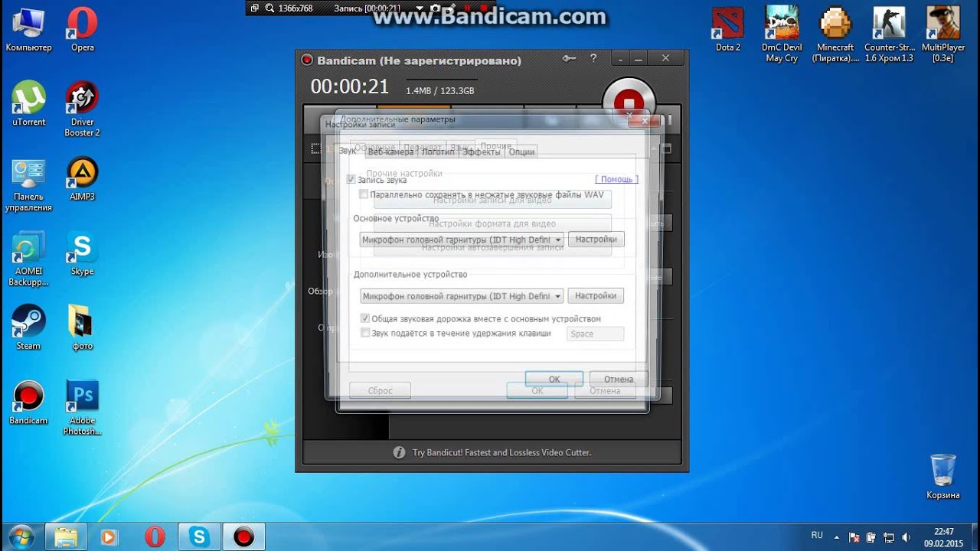The height and width of the screenshot is (551, 980).
Task: Select the Панель управления desktop icon
Action: click(x=28, y=184)
